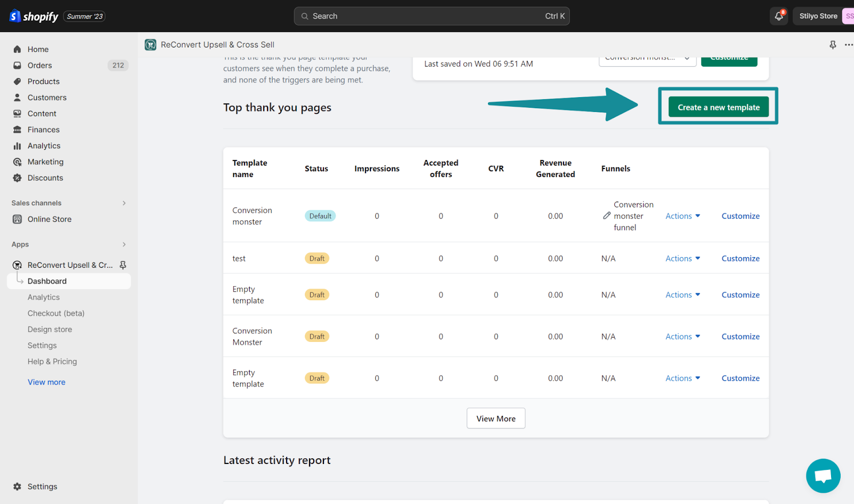The width and height of the screenshot is (854, 504).
Task: Click View More below the templates table
Action: coord(495,418)
